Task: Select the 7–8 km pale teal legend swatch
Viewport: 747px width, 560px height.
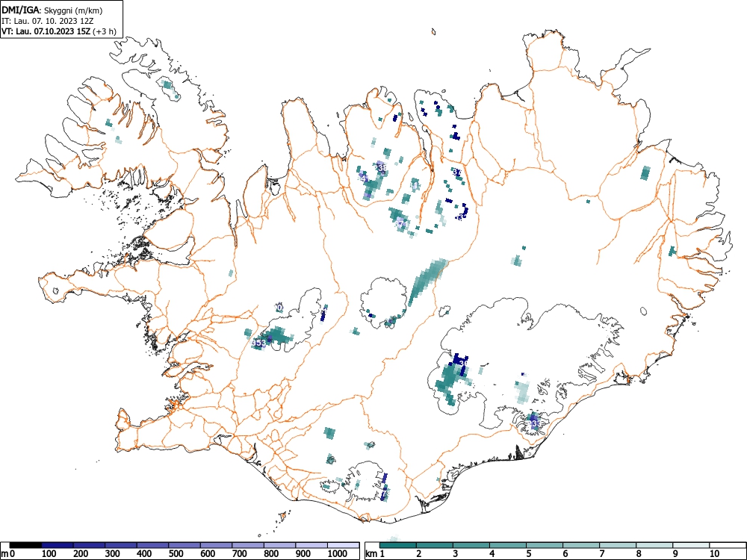Action: coord(618,545)
